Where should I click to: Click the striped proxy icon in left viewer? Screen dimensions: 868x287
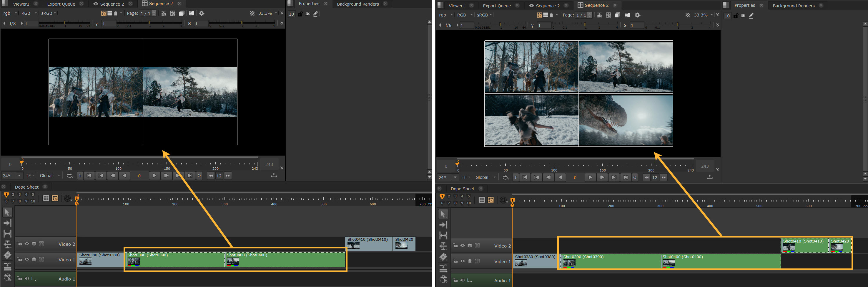coord(252,13)
